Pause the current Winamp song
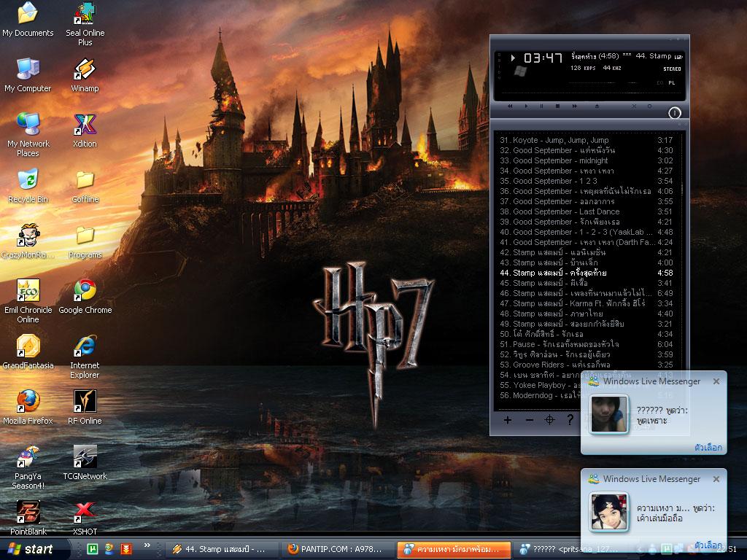The image size is (747, 560). [542, 106]
